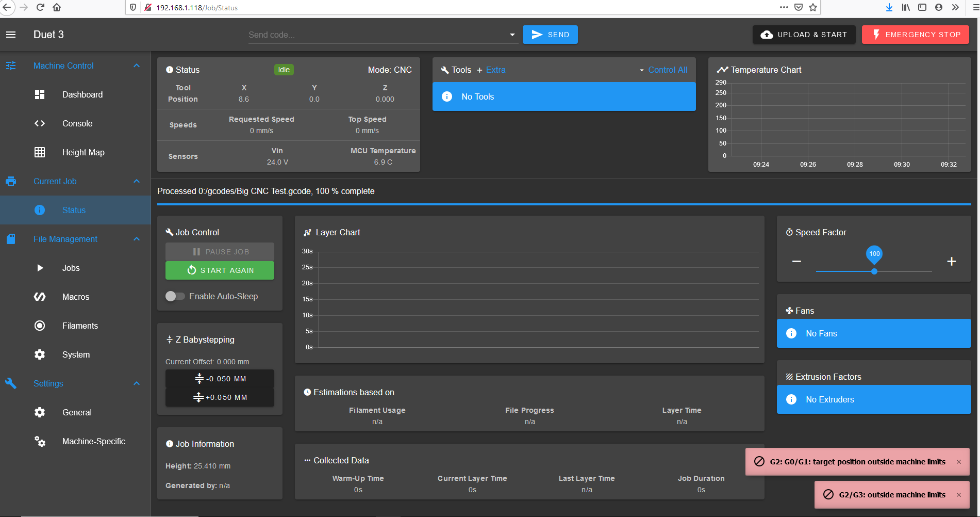Click the File Management SD card icon
The image size is (980, 517).
pos(11,239)
